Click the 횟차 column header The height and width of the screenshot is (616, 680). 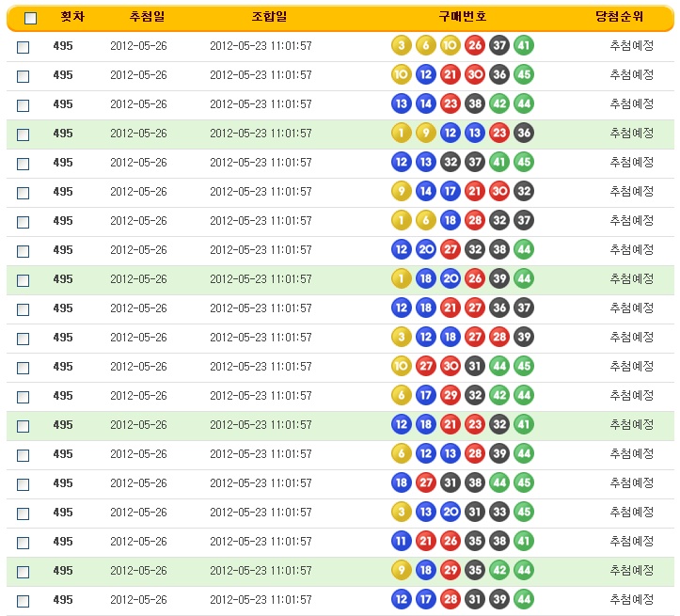coord(72,17)
